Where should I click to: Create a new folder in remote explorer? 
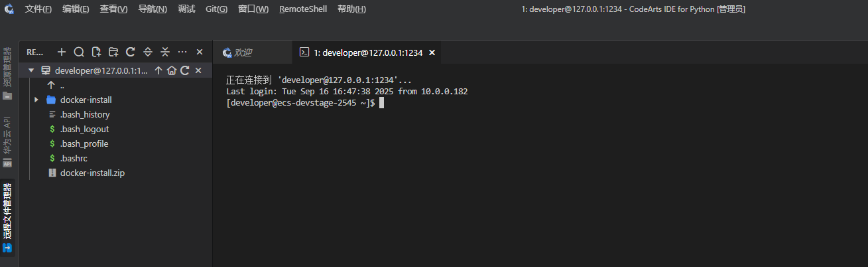tap(113, 52)
